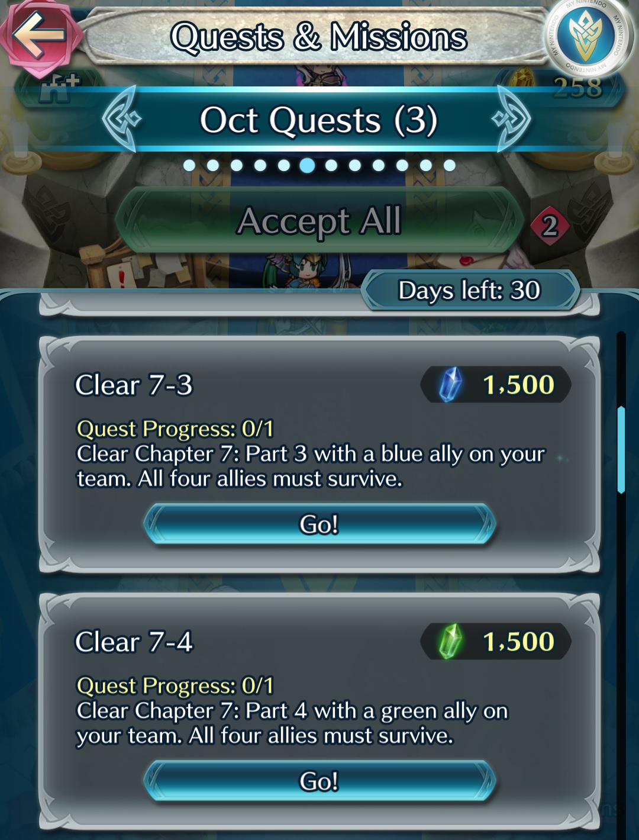This screenshot has height=840, width=639.
Task: Open the Oct Quests (3) header
Action: click(318, 120)
